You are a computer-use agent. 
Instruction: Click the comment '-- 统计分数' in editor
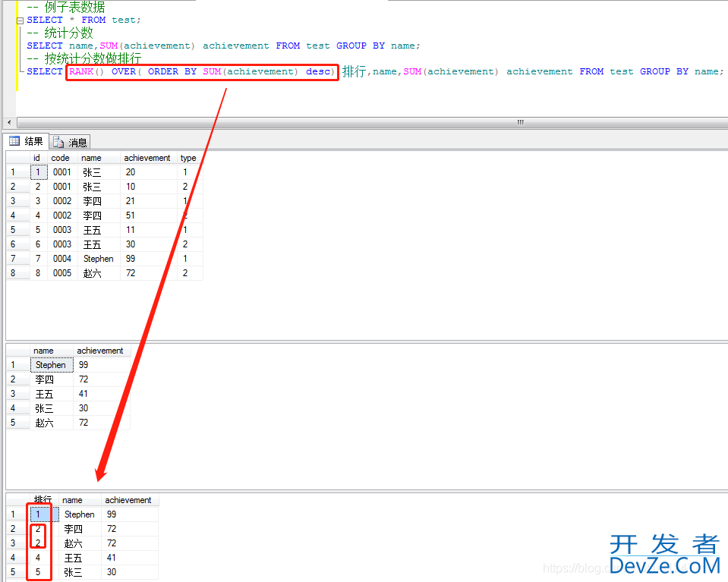(x=60, y=33)
